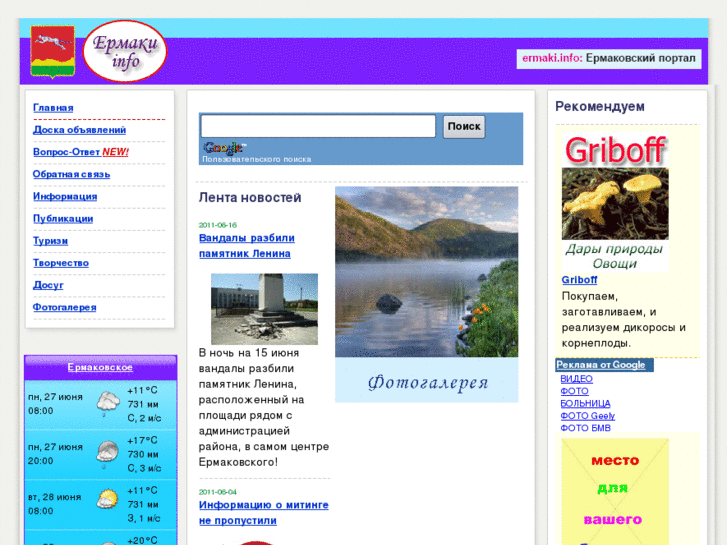
Task: Open the БОЛЬНИЦА ad link
Action: coord(586,403)
